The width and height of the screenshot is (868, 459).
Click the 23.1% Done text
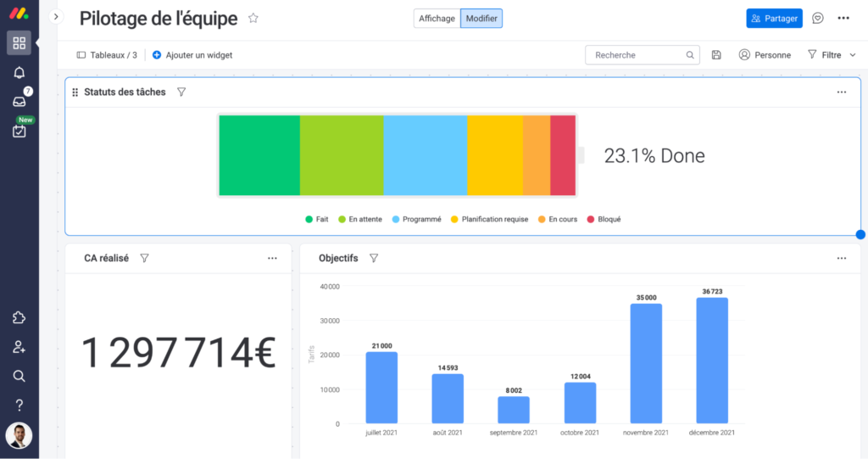[x=654, y=156]
